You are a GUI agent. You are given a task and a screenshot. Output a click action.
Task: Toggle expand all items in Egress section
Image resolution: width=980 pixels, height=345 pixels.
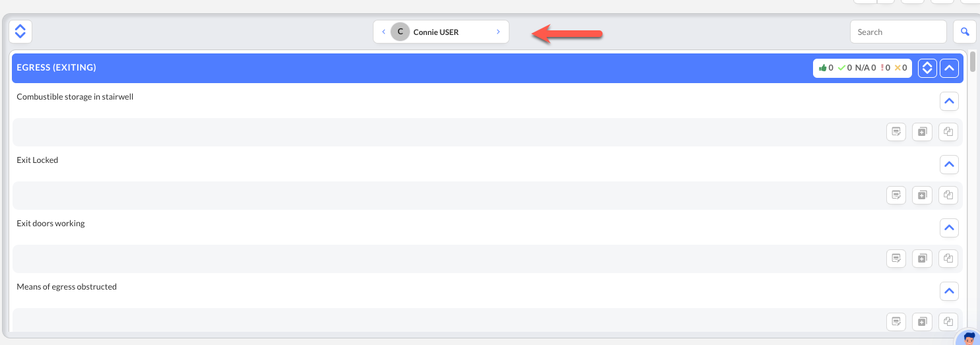coord(927,68)
